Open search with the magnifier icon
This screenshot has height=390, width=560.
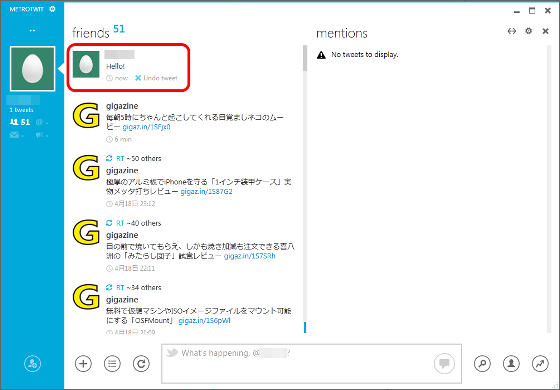pyautogui.click(x=482, y=364)
